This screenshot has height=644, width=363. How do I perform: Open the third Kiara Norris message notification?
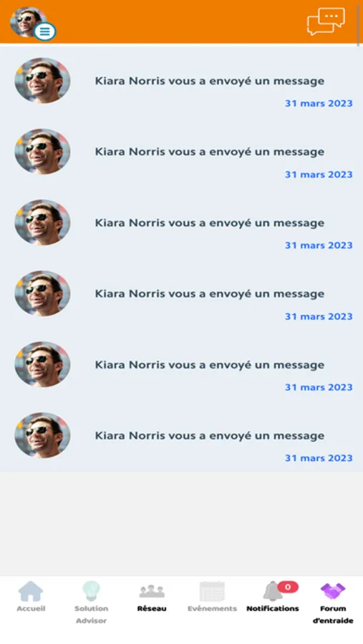point(181,223)
